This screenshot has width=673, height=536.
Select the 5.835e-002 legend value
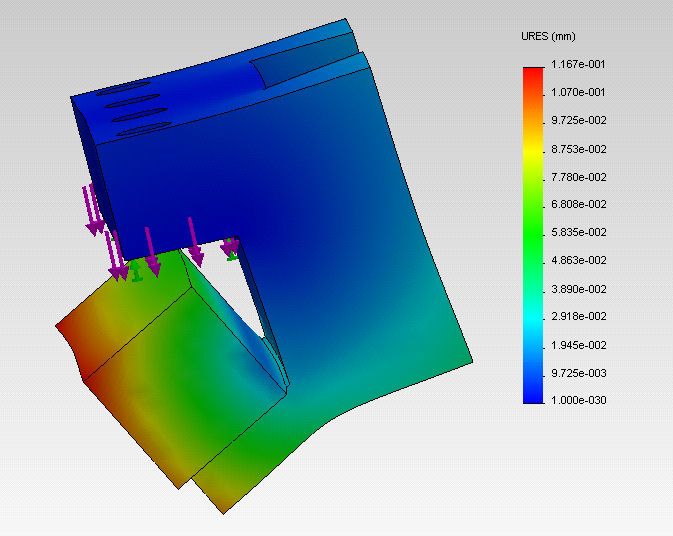(579, 232)
